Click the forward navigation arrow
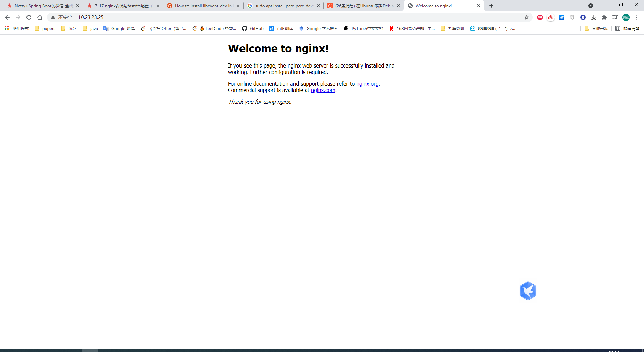 (18, 17)
